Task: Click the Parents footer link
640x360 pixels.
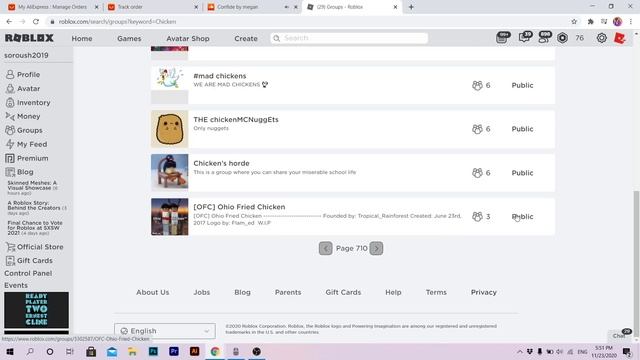Action: 288,292
